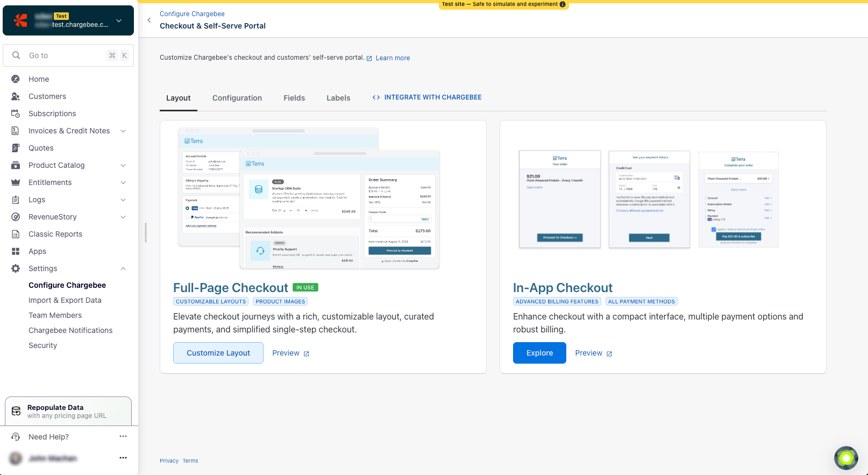Click the Need Help question mark icon

coord(16,437)
